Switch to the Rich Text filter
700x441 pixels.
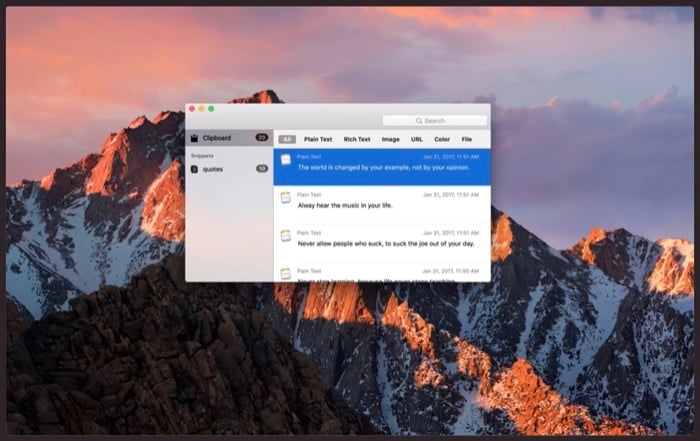pos(357,139)
